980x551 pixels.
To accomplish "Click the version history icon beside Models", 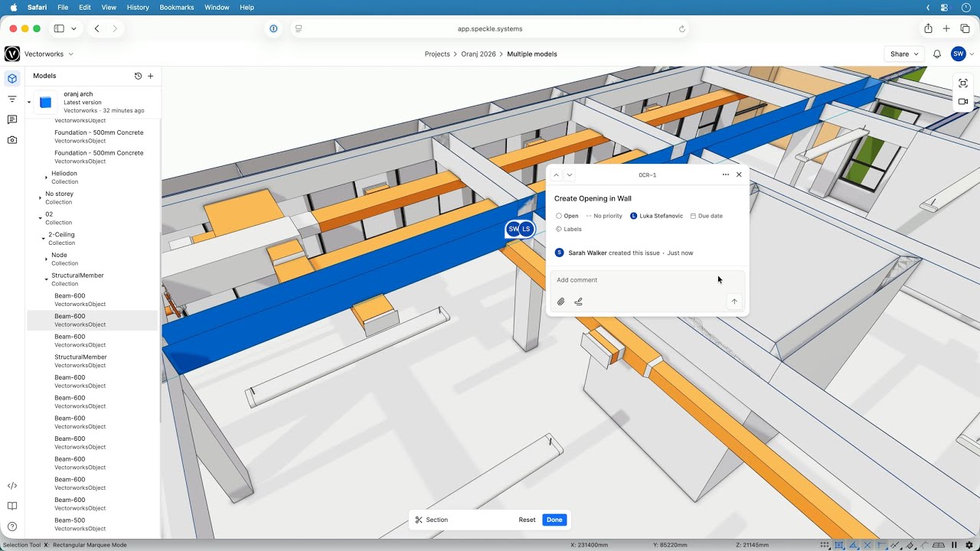I will pyautogui.click(x=138, y=76).
